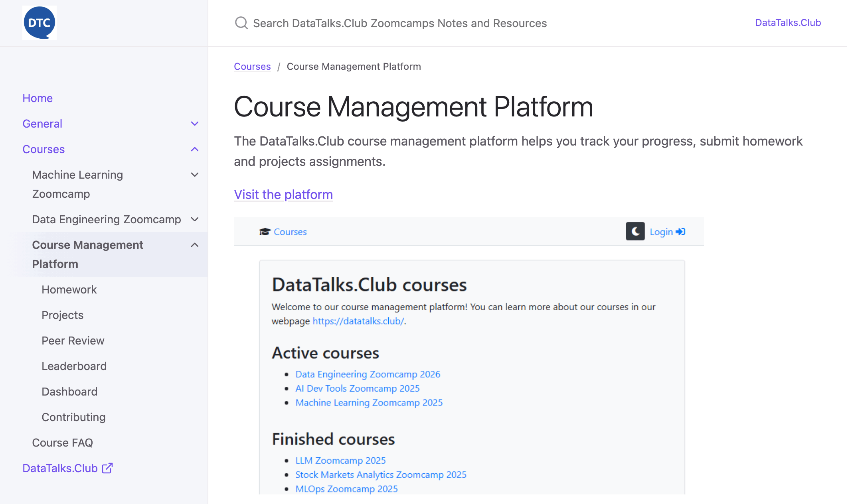The height and width of the screenshot is (504, 858).
Task: Go to Courses breadcrumb link
Action: 252,67
